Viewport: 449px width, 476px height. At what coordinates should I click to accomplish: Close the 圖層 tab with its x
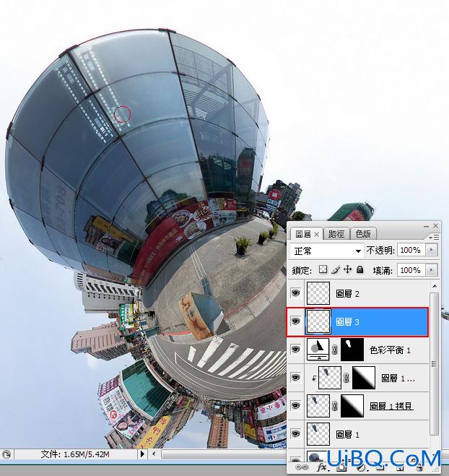click(x=316, y=234)
